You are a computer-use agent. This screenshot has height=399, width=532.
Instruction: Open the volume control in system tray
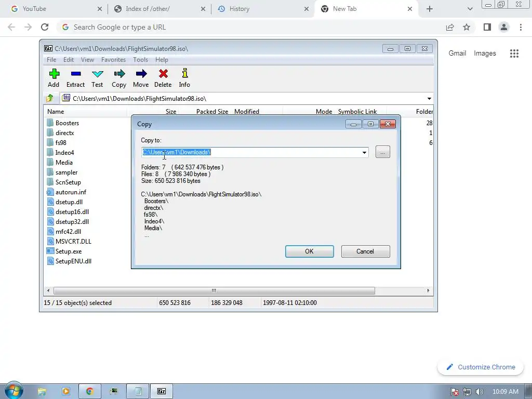pyautogui.click(x=479, y=392)
